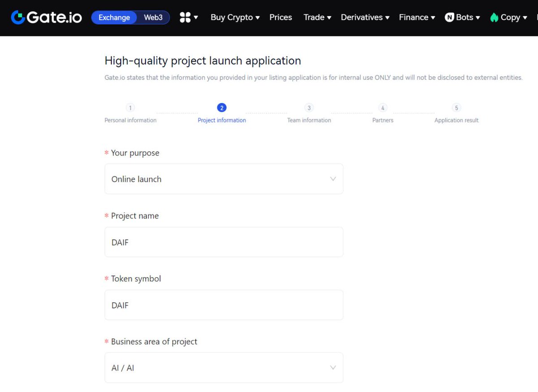This screenshot has width=538, height=392.
Task: Expand the apps grid dropdown arrow
Action: 196,18
